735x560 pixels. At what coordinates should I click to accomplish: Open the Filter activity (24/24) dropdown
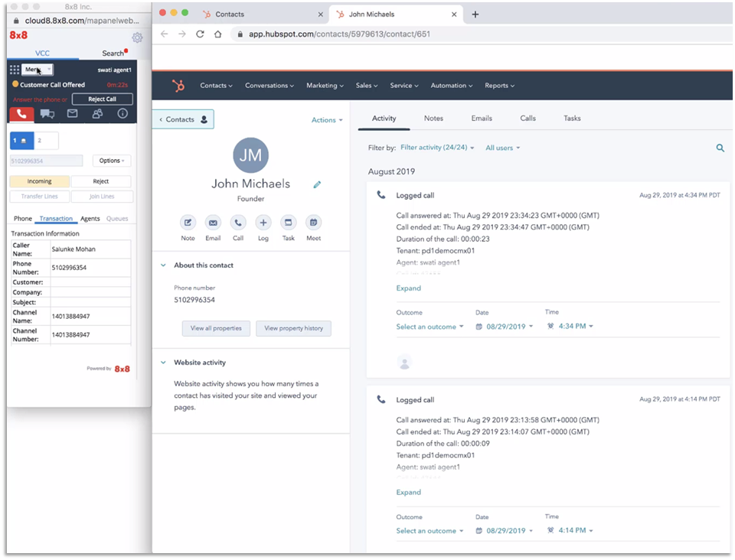click(x=437, y=148)
